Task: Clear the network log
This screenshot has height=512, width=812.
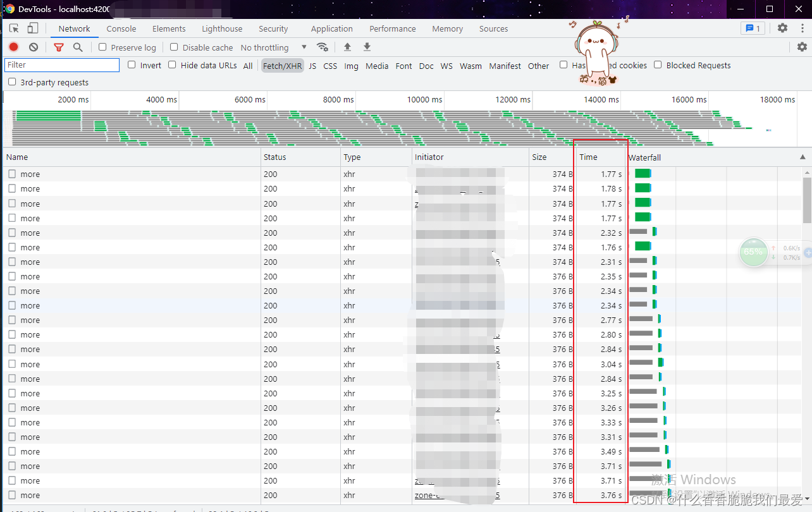Action: coord(34,47)
